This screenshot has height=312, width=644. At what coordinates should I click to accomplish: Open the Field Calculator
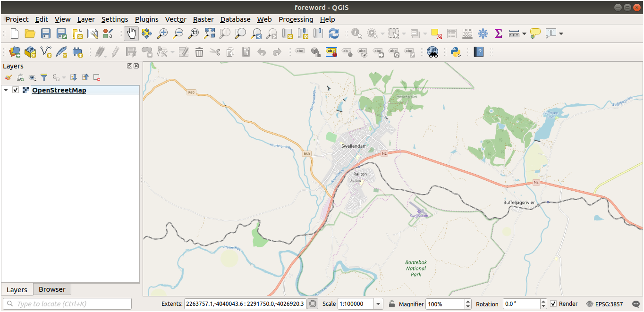466,34
